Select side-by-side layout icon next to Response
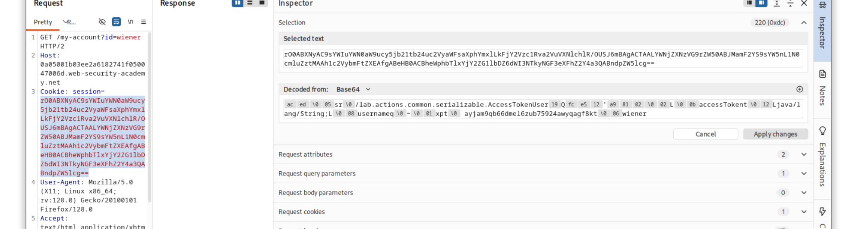 coord(237,3)
